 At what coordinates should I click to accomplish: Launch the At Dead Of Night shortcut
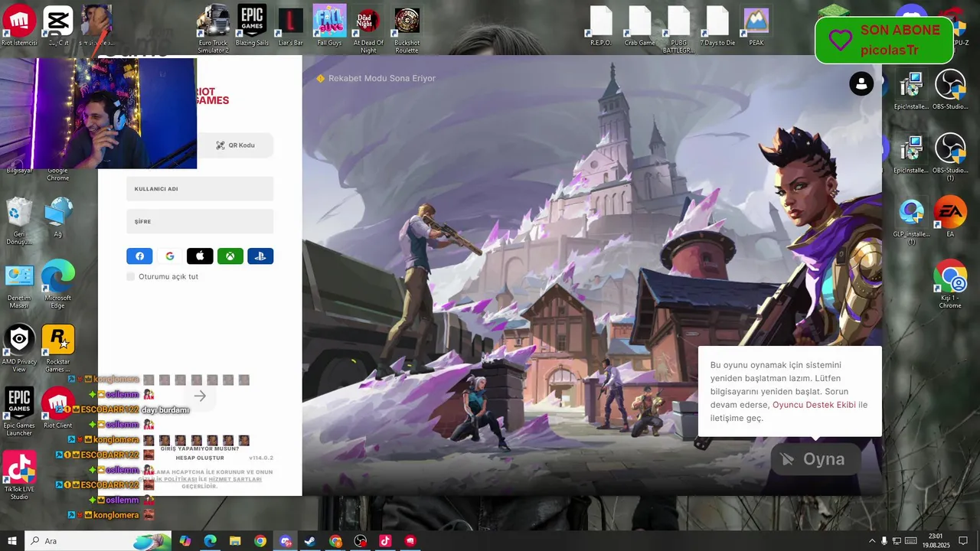pos(368,29)
